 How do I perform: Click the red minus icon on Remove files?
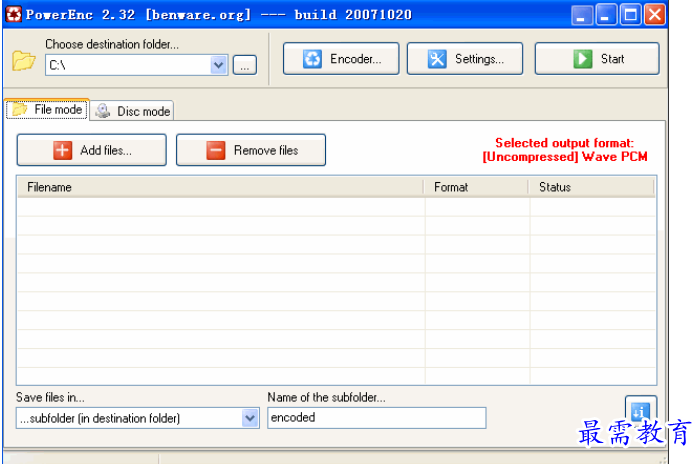[216, 150]
